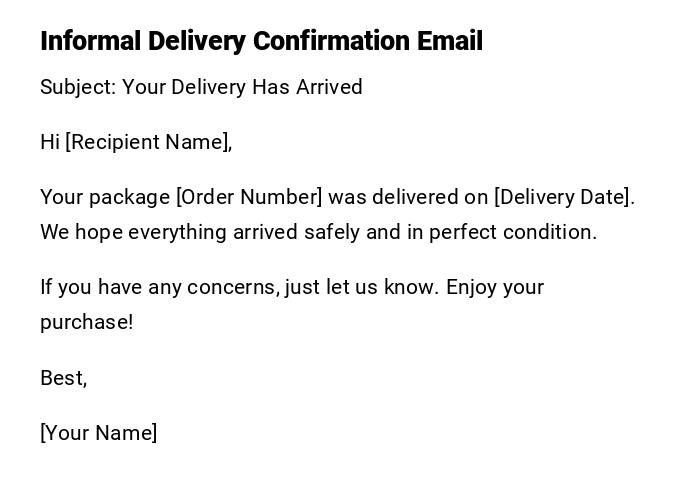Click the words 'Your package' in the body
700x495 pixels.
click(x=105, y=197)
